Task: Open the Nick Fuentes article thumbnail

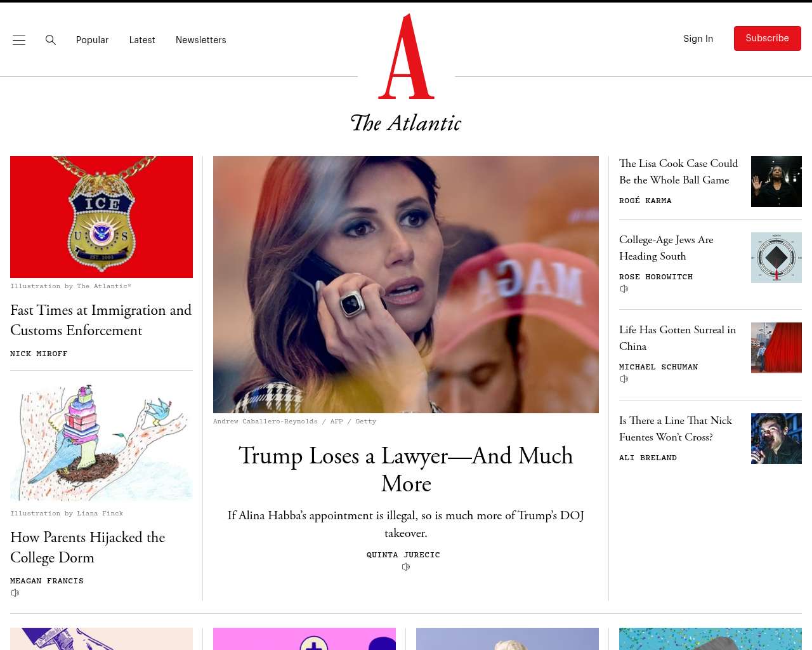Action: 776,439
